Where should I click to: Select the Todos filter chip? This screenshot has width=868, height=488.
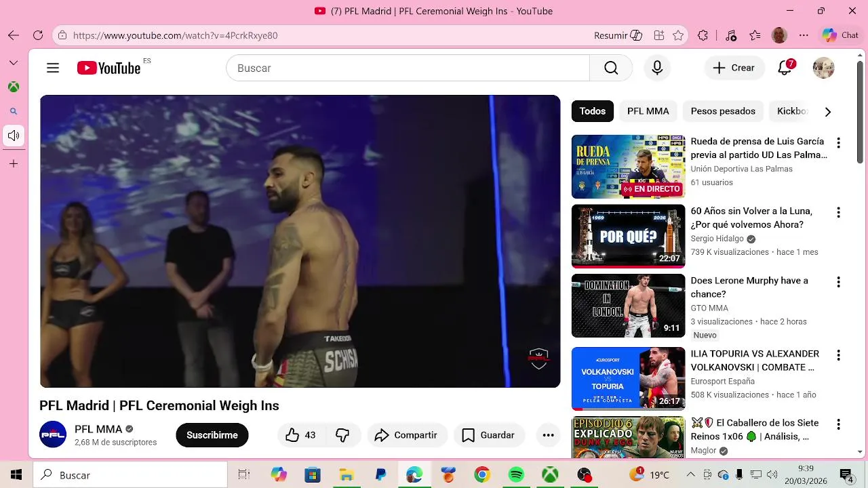click(593, 111)
